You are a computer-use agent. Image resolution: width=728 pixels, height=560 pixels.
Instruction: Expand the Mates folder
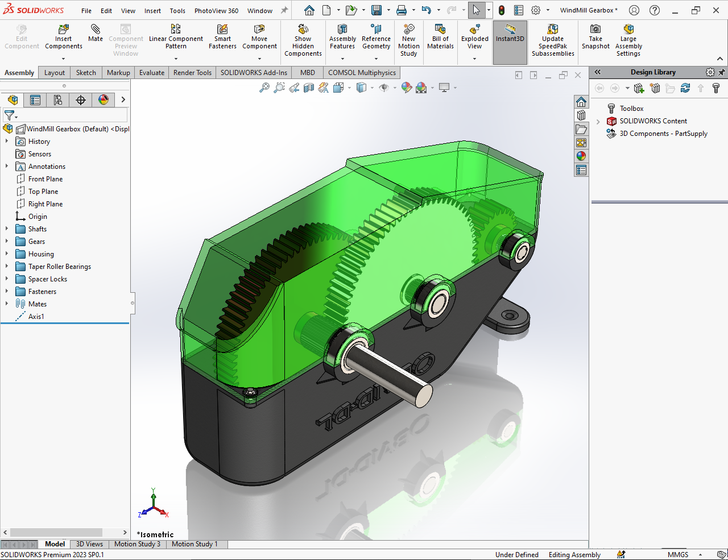pos(7,304)
